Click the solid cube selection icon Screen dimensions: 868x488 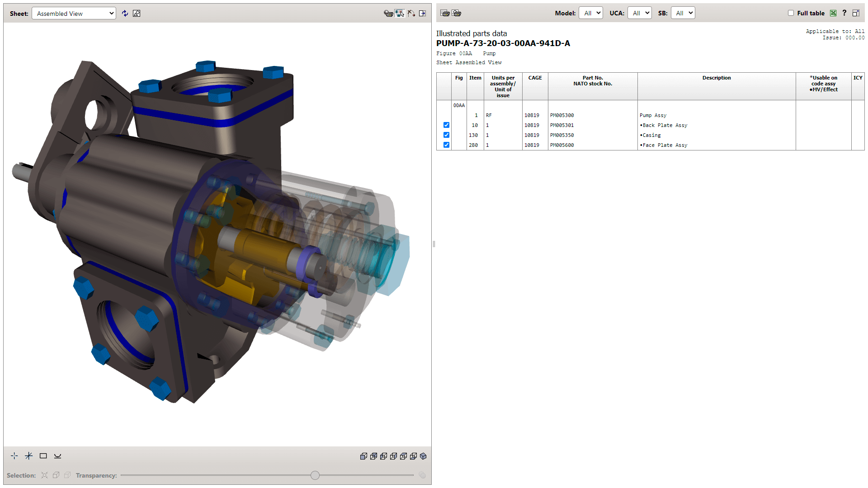(x=56, y=475)
